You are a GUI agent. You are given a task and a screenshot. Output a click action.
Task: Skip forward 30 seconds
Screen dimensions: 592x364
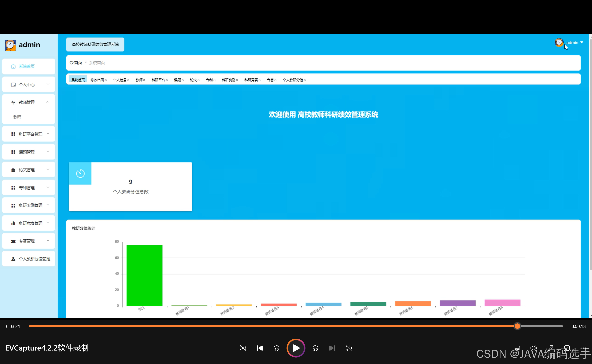[315, 348]
